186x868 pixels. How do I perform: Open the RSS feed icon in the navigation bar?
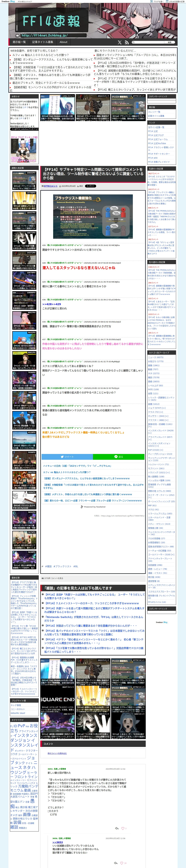tap(127, 42)
